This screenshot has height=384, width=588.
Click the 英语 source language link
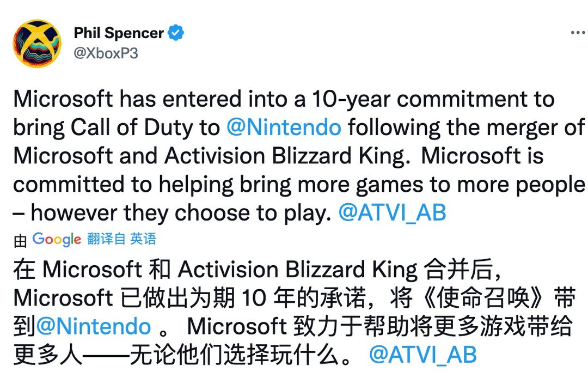[x=143, y=239]
